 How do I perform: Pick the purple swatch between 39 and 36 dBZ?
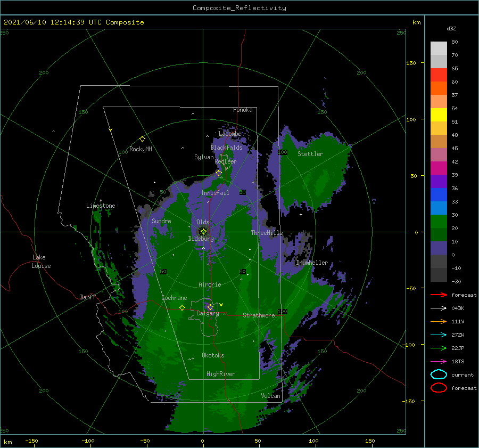coord(439,182)
